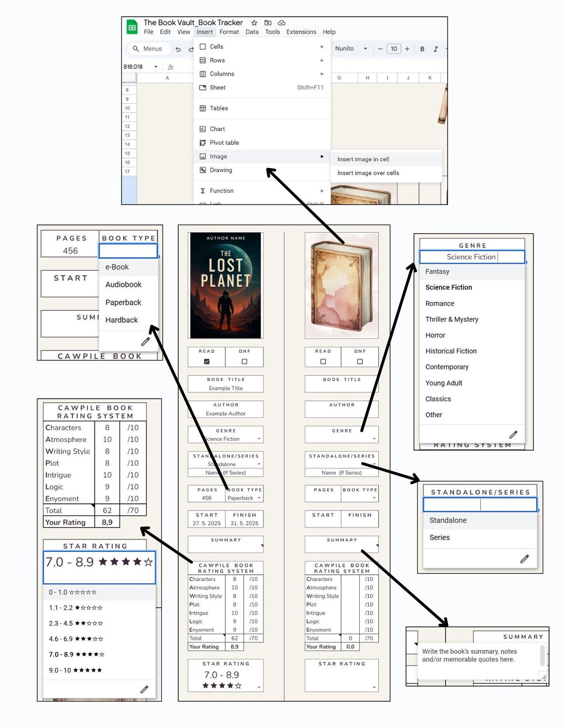Image resolution: width=565 pixels, height=728 pixels.
Task: Click the move to folder icon
Action: (268, 23)
